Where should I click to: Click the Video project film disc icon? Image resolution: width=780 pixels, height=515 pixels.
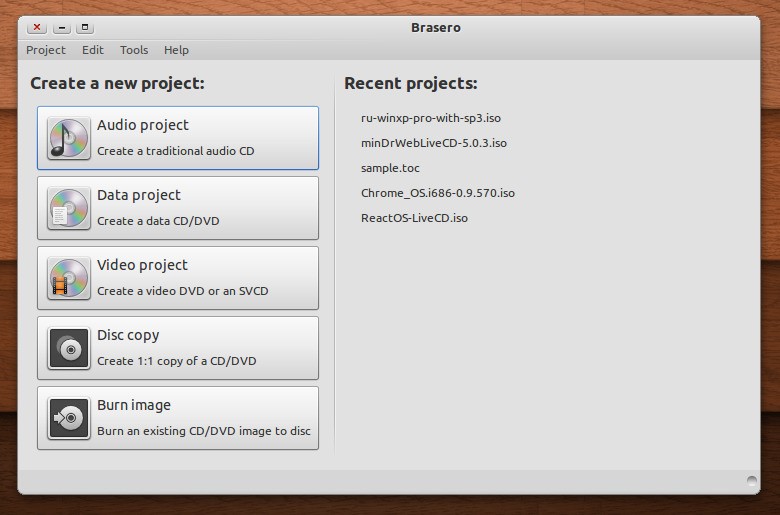pyautogui.click(x=69, y=279)
